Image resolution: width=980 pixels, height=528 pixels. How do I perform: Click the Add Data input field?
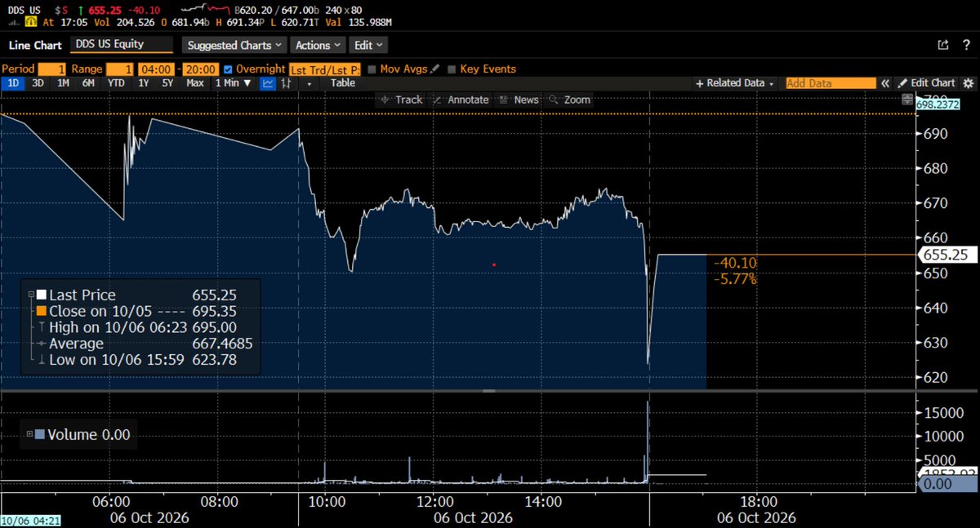point(831,83)
